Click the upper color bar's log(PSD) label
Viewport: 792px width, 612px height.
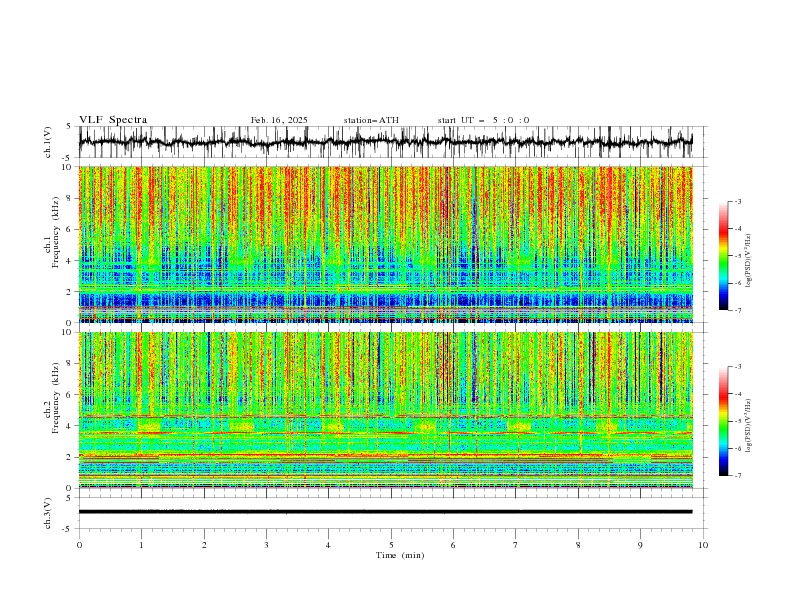[748, 261]
